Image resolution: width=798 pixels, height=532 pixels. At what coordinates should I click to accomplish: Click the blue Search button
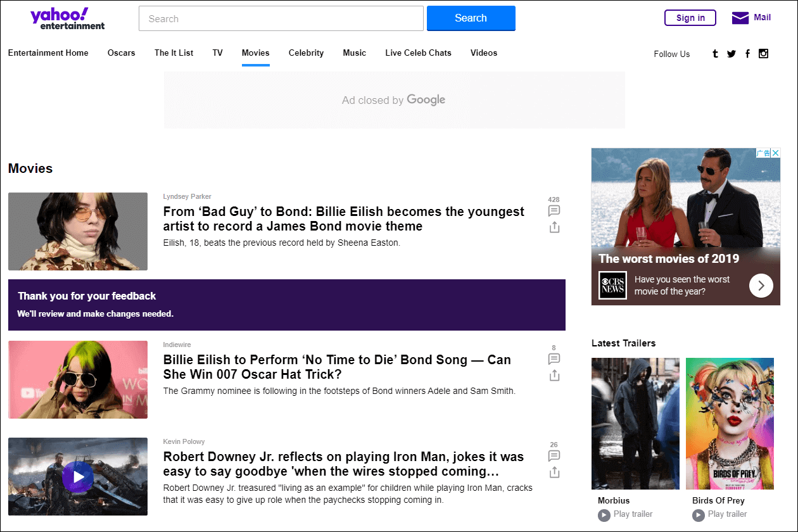point(471,18)
